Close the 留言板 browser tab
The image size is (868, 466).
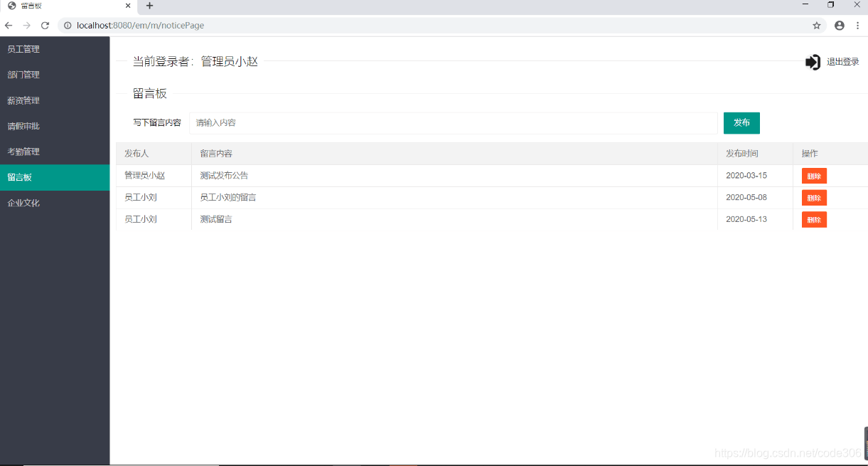coord(128,6)
